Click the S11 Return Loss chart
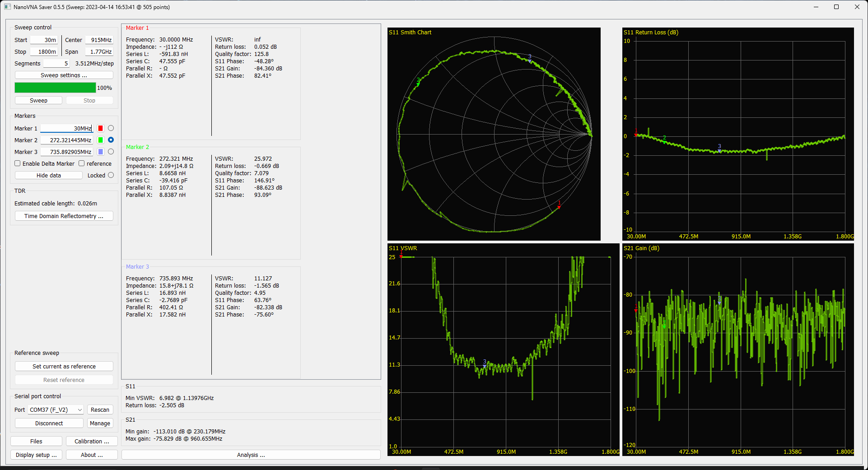 click(x=738, y=134)
